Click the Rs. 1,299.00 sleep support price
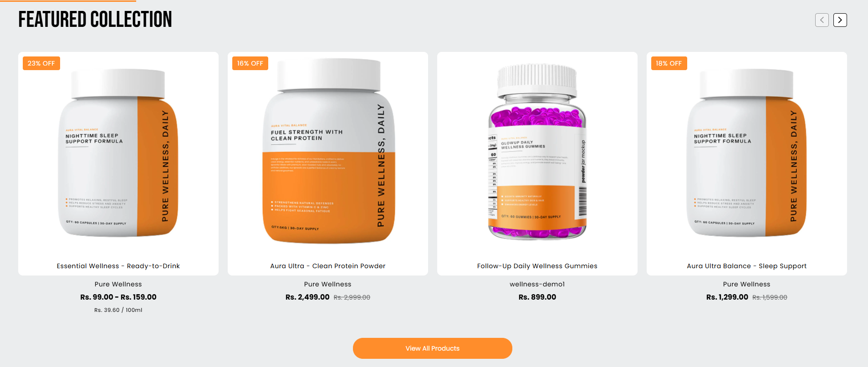Image resolution: width=868 pixels, height=367 pixels. point(727,297)
